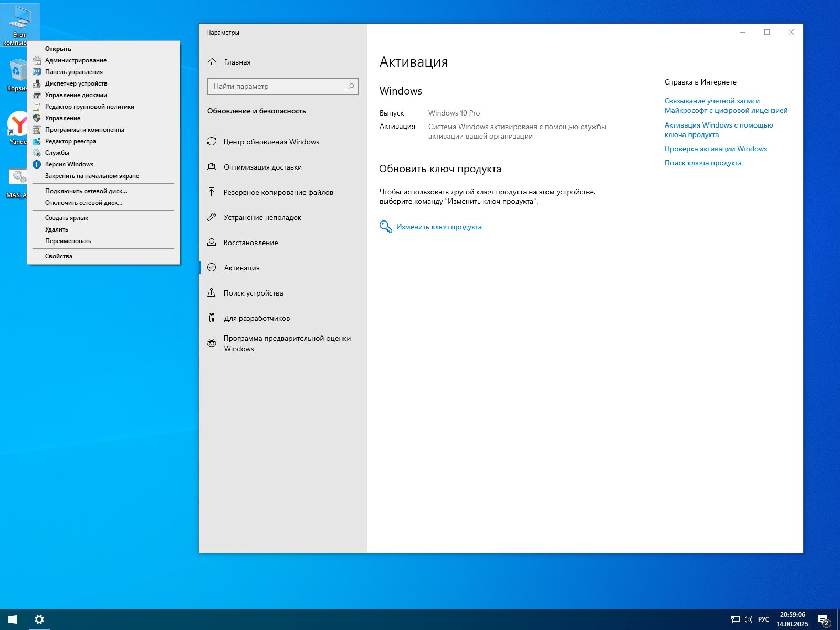Choose Свойства in the context menu
The height and width of the screenshot is (630, 840).
(x=103, y=256)
